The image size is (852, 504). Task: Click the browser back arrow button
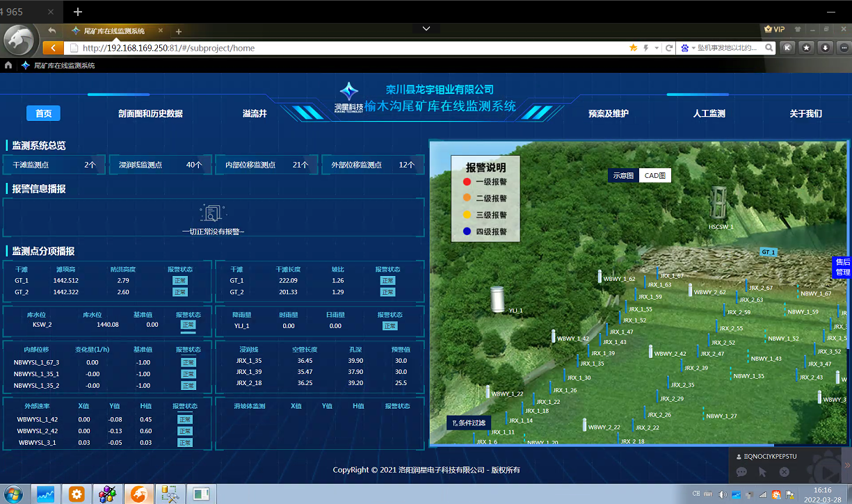coord(52,31)
